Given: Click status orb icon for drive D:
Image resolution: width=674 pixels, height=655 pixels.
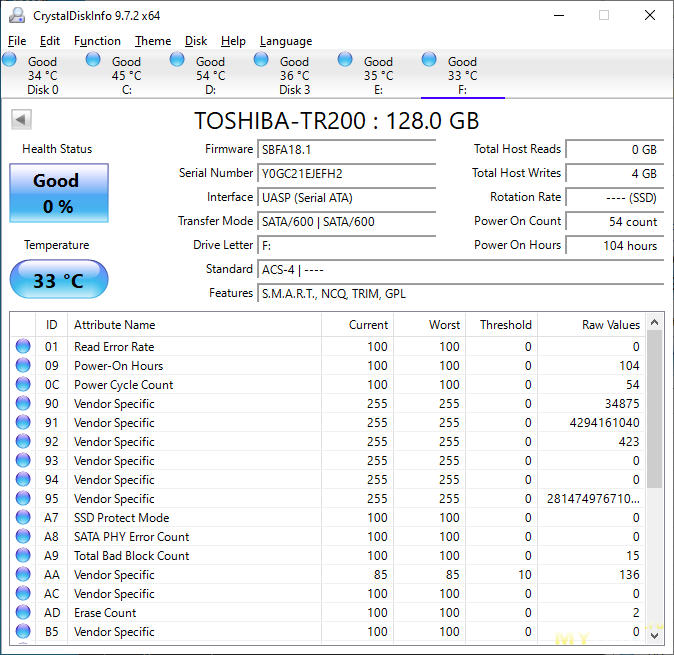Looking at the screenshot, I should tap(177, 61).
